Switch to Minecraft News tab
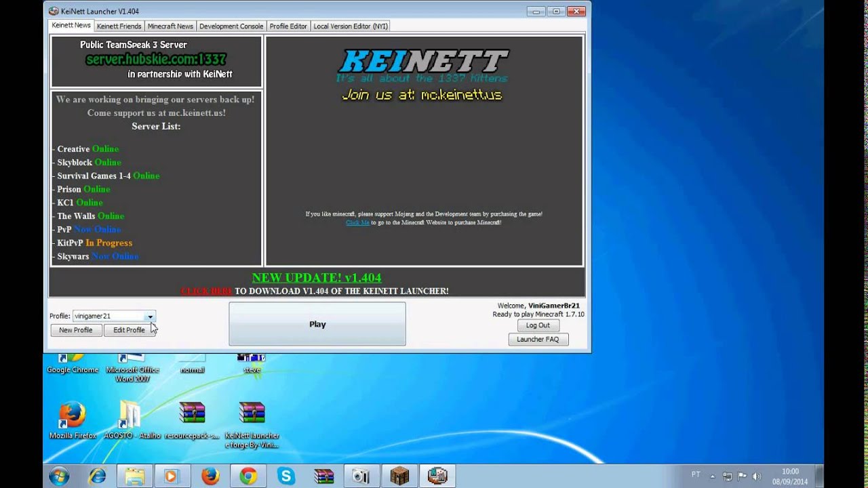Viewport: 868px width, 488px height. [x=170, y=26]
